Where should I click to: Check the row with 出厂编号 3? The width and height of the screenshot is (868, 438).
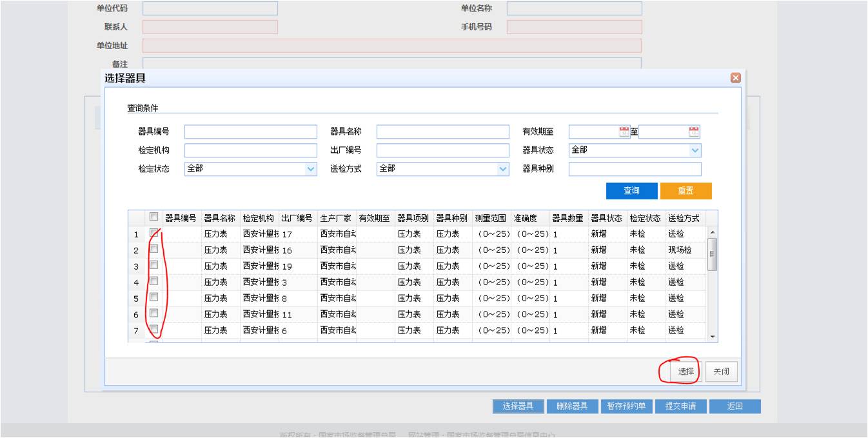click(153, 281)
